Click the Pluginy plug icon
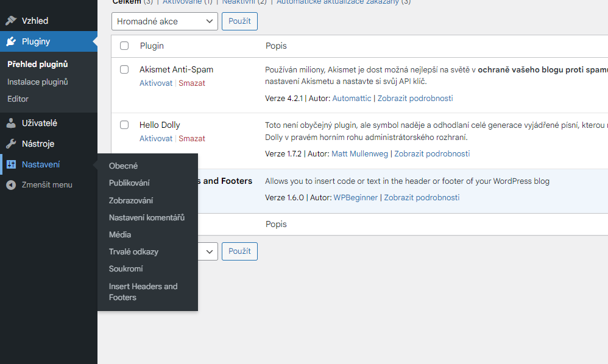This screenshot has height=364, width=608. [x=11, y=42]
